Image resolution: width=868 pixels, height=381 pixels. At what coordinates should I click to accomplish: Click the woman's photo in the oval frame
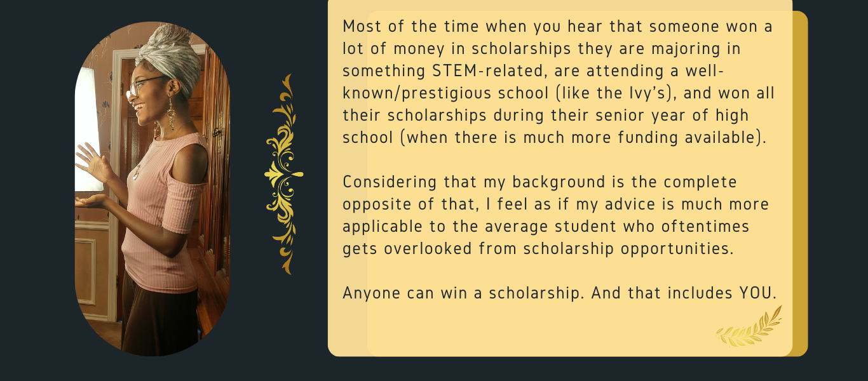pyautogui.click(x=153, y=189)
